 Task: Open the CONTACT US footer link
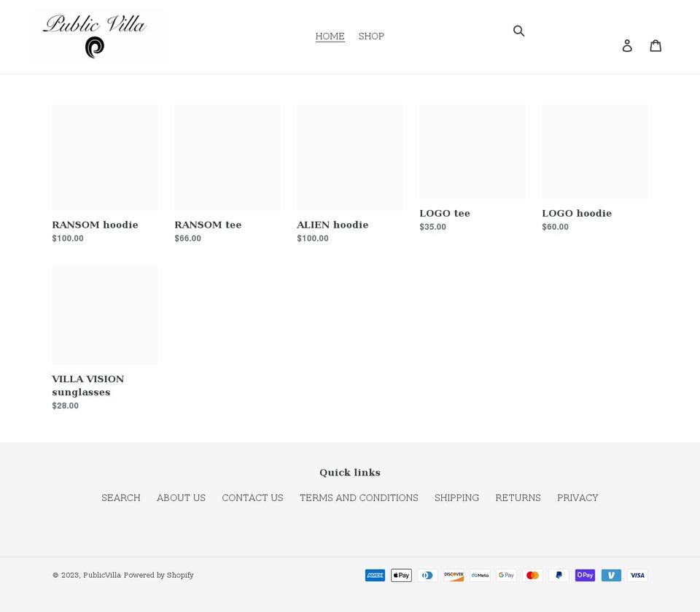tap(253, 497)
